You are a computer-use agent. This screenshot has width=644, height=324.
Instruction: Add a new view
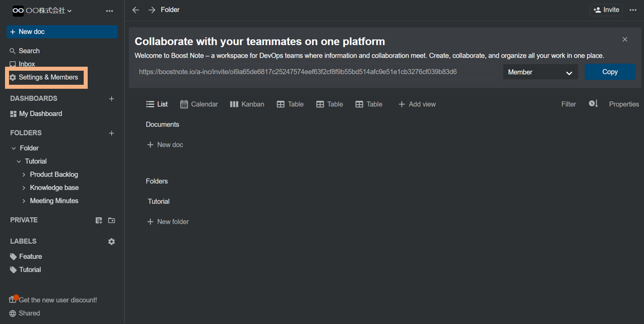pyautogui.click(x=417, y=104)
